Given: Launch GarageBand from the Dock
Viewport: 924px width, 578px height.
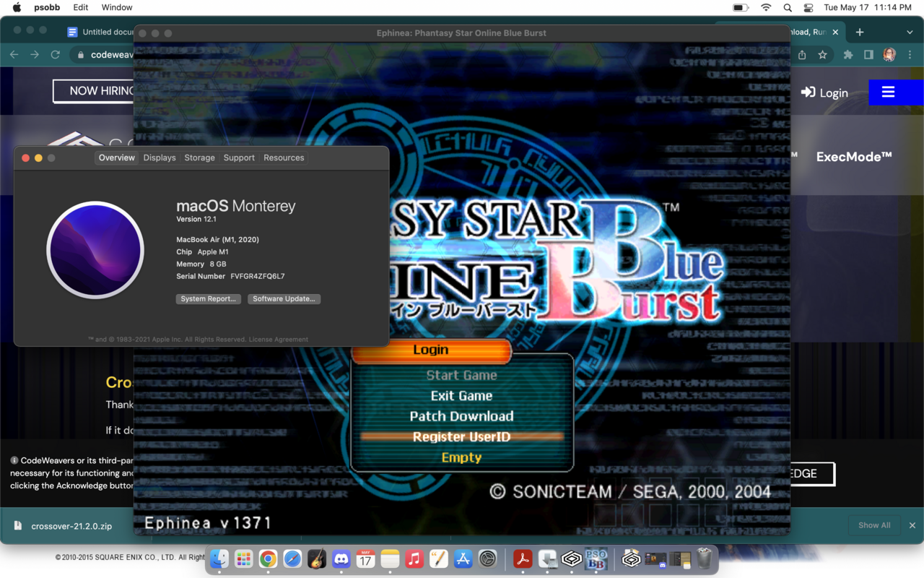Looking at the screenshot, I should [x=317, y=558].
